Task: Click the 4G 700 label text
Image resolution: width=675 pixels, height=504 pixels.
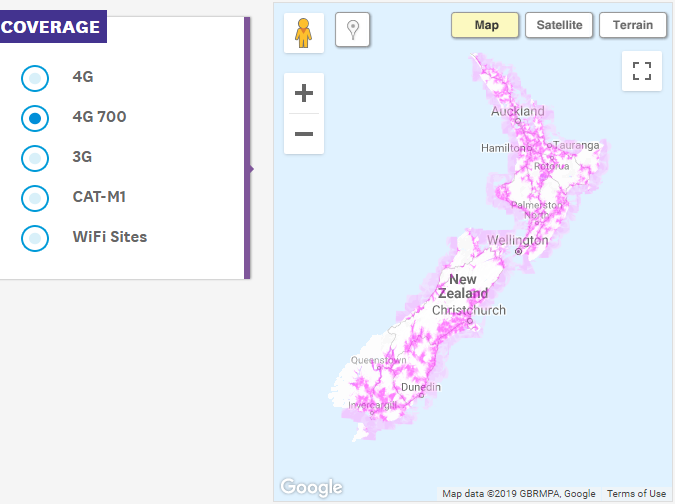Action: (x=99, y=117)
